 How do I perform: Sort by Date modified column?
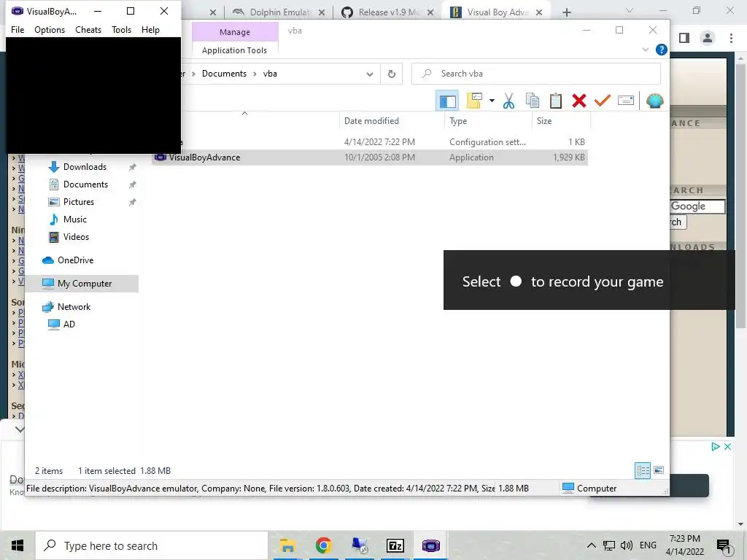(x=392, y=121)
